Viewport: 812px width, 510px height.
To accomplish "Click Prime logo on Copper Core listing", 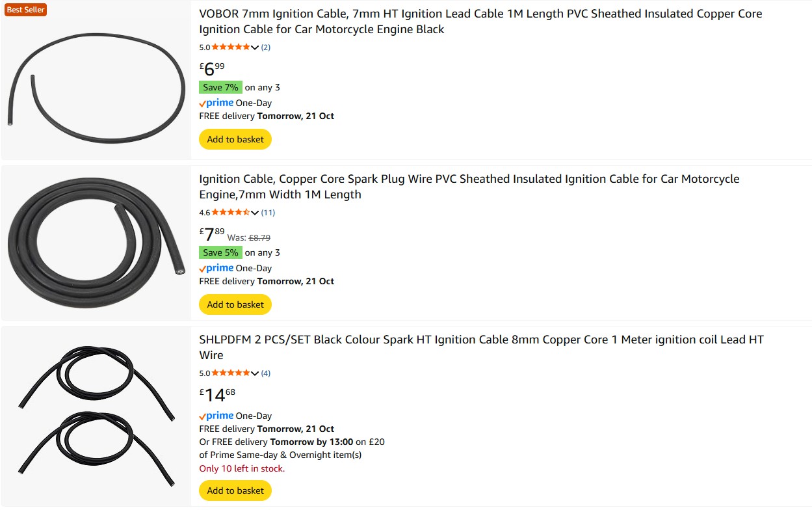I will tap(216, 268).
